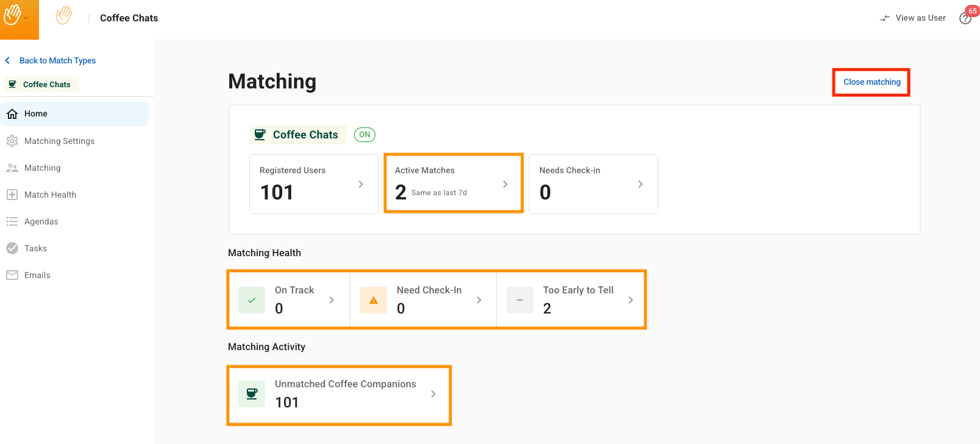This screenshot has width=980, height=444.
Task: Click the help question mark icon
Action: click(x=965, y=19)
